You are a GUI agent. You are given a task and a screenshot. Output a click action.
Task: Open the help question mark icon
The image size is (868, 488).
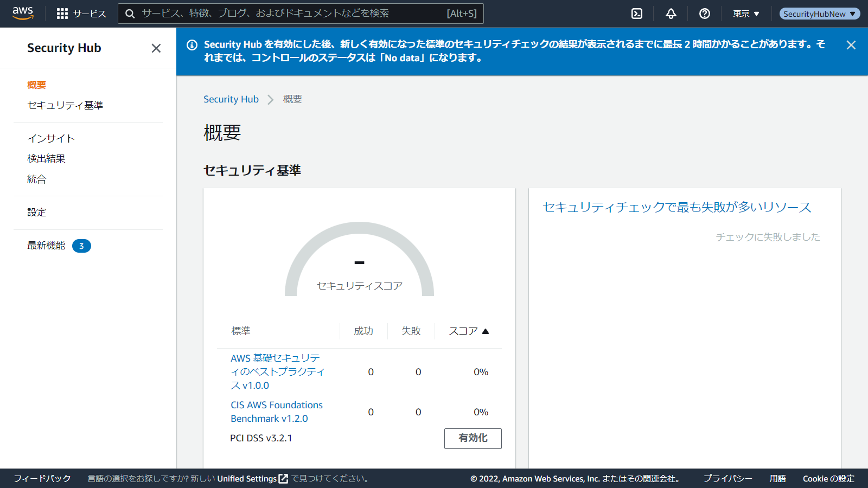pos(705,14)
